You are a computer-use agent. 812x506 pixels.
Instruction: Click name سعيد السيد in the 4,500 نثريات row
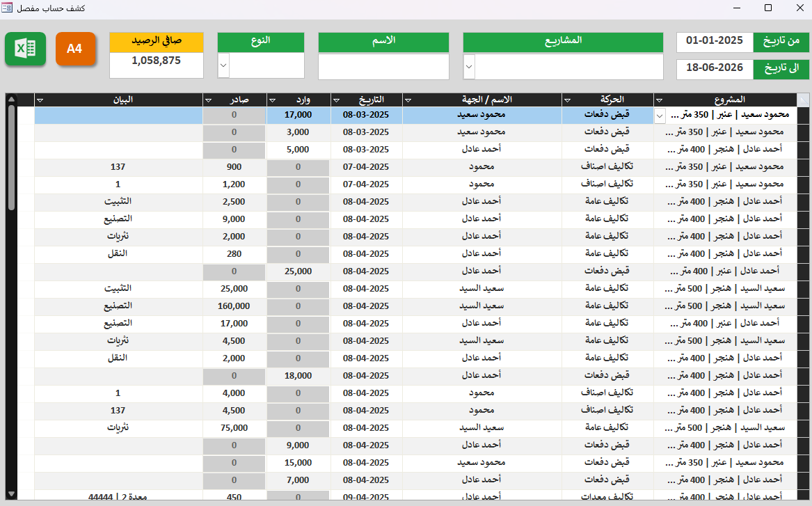pyautogui.click(x=481, y=341)
